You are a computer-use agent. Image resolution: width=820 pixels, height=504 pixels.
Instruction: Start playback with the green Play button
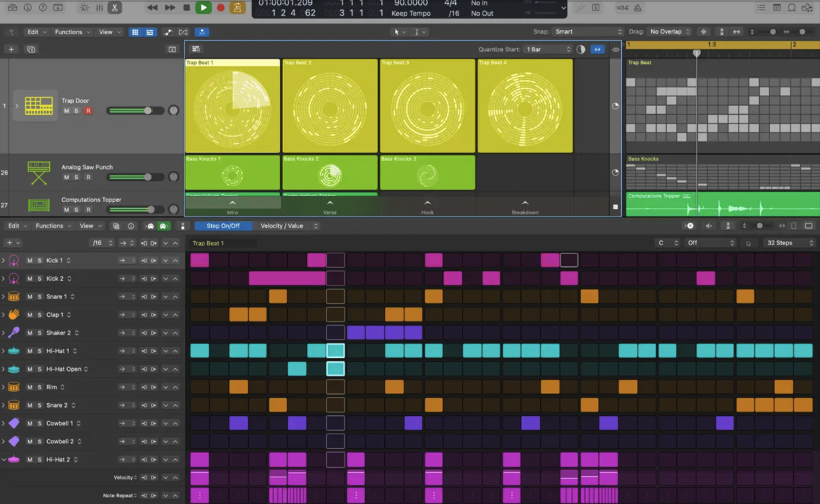coord(203,8)
